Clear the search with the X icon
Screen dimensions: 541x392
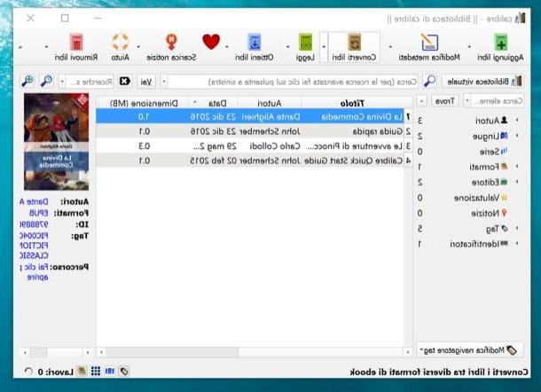pyautogui.click(x=124, y=81)
